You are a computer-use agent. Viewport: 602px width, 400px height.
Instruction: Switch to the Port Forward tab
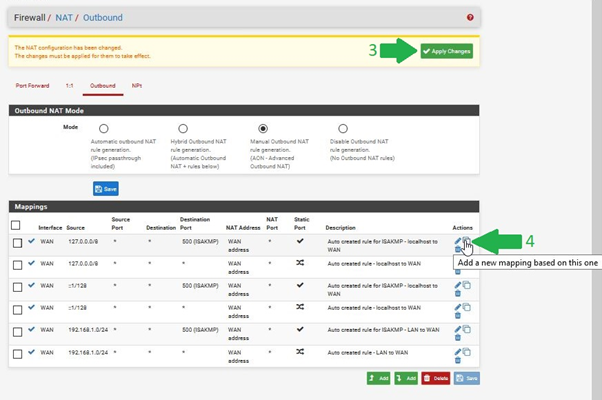tap(31, 86)
